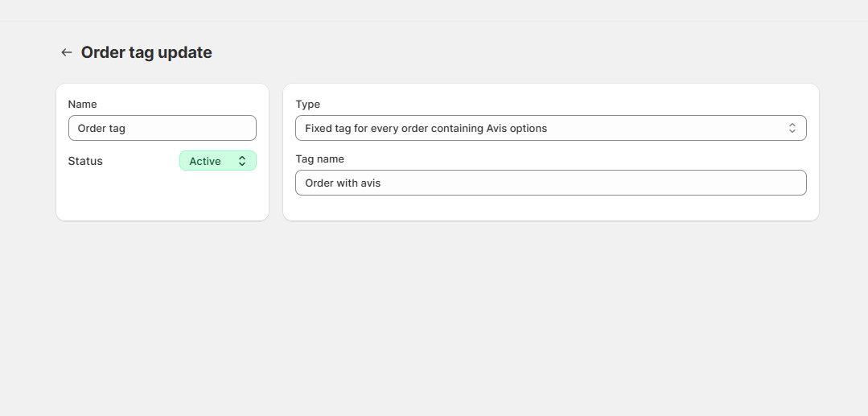Click the blank space below the Tag name field
Image resolution: width=868 pixels, height=416 pixels.
pos(550,208)
